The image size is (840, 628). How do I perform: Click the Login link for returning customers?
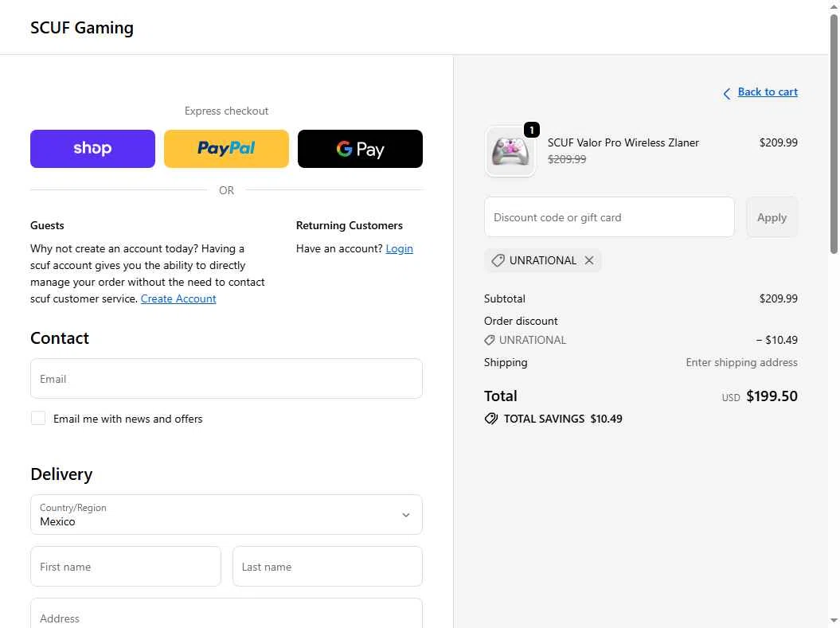tap(399, 248)
